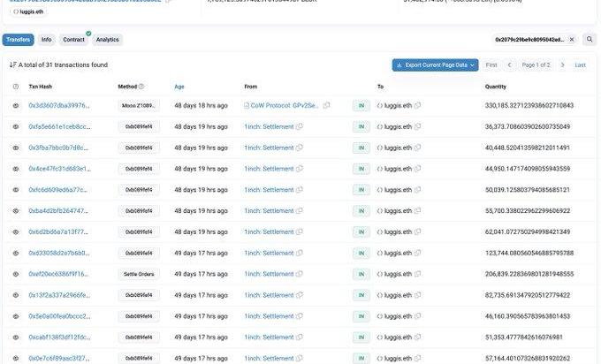Jump to the Last page link
Viewport: 601px width, 364px height.
click(581, 65)
